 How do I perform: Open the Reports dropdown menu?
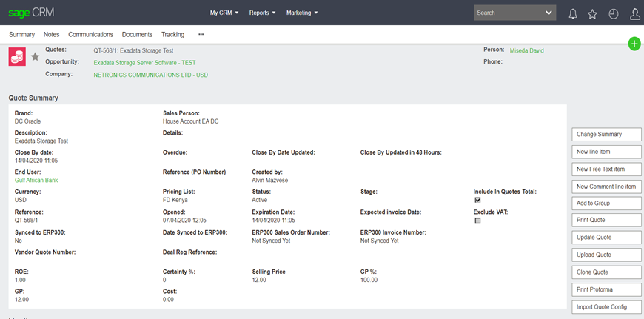(262, 13)
